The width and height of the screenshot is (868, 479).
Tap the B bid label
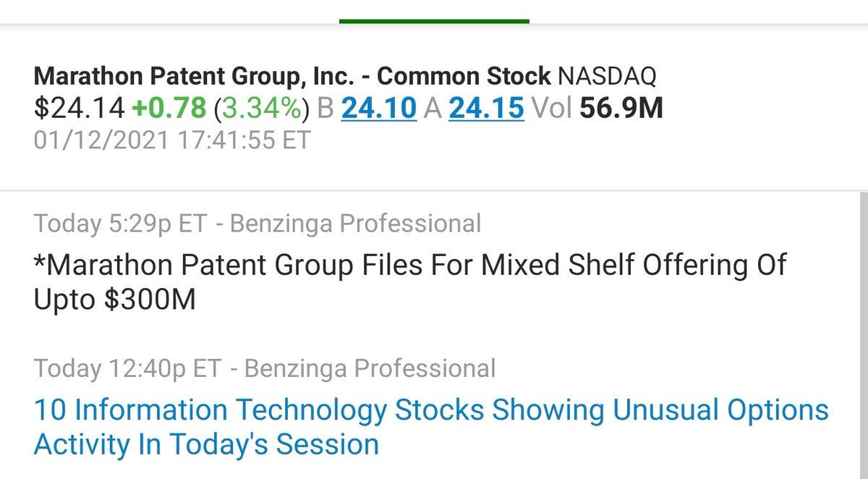(325, 108)
